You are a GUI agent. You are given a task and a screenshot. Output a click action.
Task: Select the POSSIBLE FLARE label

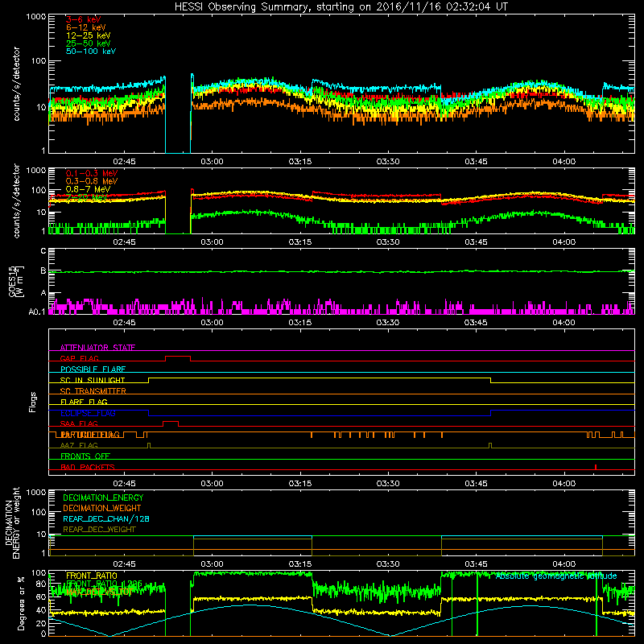click(93, 369)
